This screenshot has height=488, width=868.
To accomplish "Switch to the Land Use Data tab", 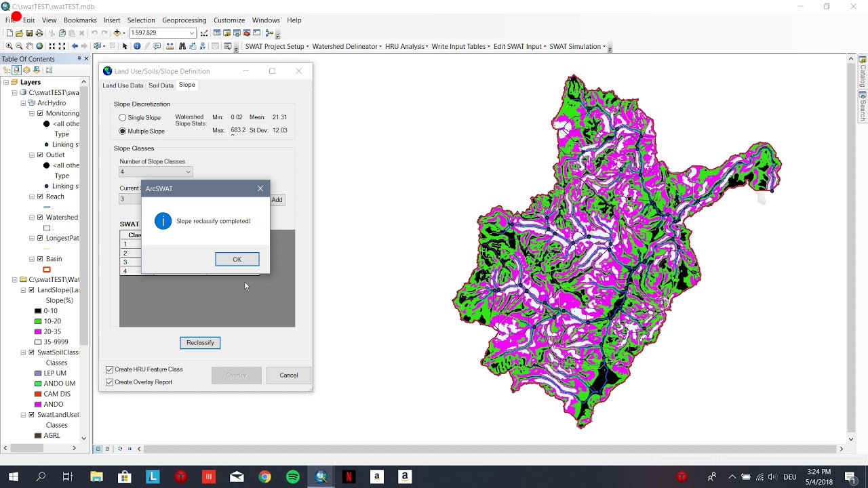I will pyautogui.click(x=123, y=85).
